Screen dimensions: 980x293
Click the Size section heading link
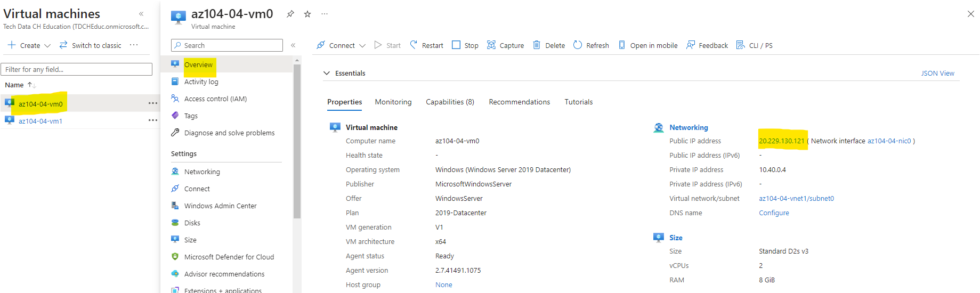click(676, 238)
